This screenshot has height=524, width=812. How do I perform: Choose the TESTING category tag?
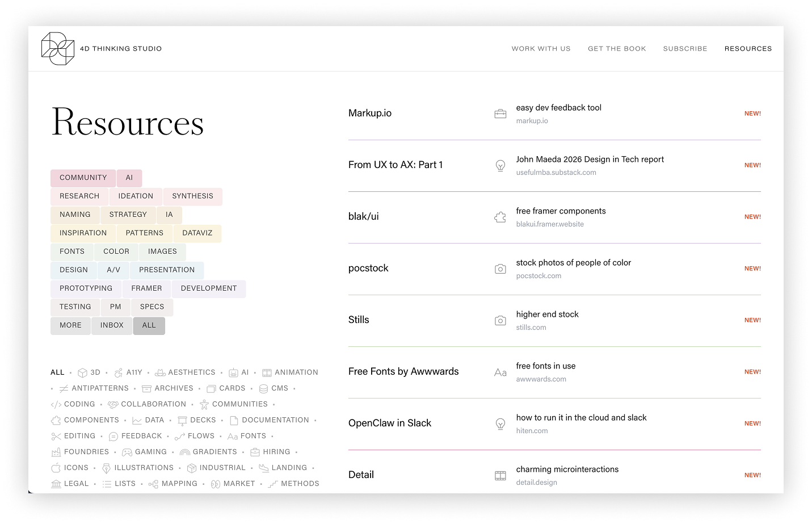click(x=75, y=307)
